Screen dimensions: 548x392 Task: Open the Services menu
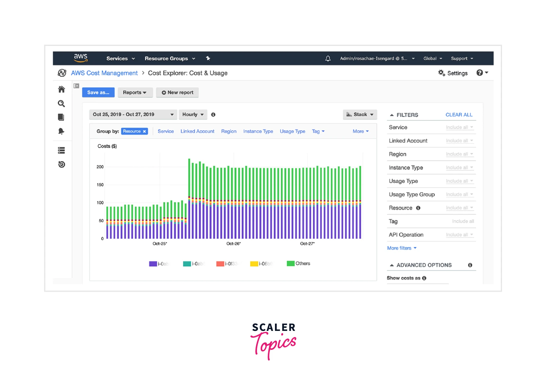[x=120, y=59]
